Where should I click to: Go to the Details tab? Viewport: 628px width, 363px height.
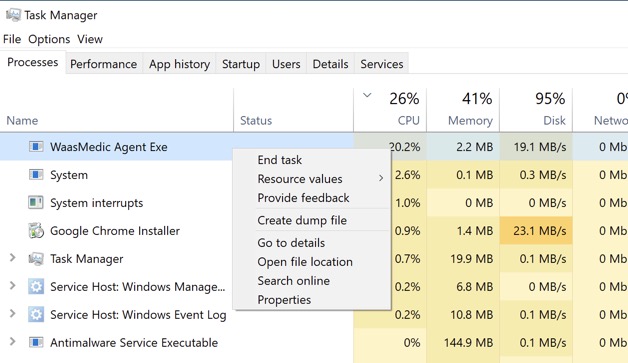tap(330, 64)
